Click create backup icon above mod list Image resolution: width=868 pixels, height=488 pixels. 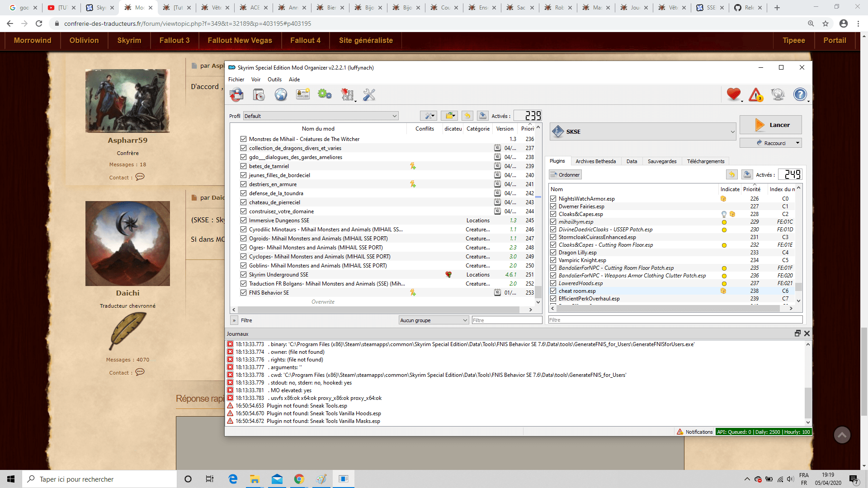[x=482, y=116]
